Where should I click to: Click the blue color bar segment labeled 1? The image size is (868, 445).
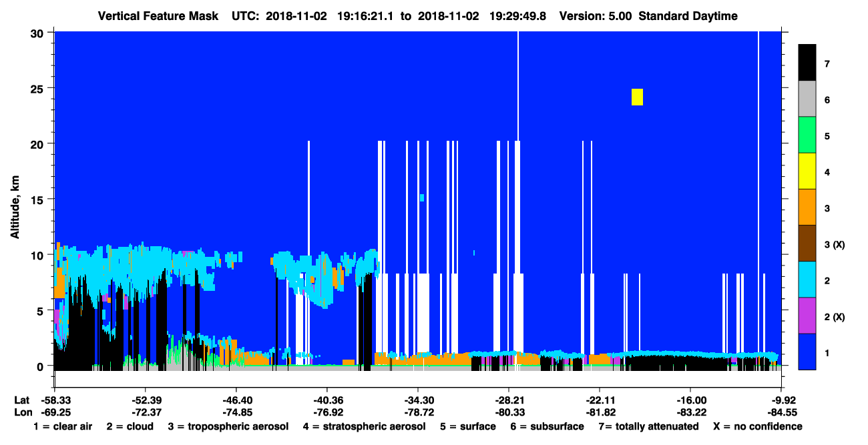807,352
